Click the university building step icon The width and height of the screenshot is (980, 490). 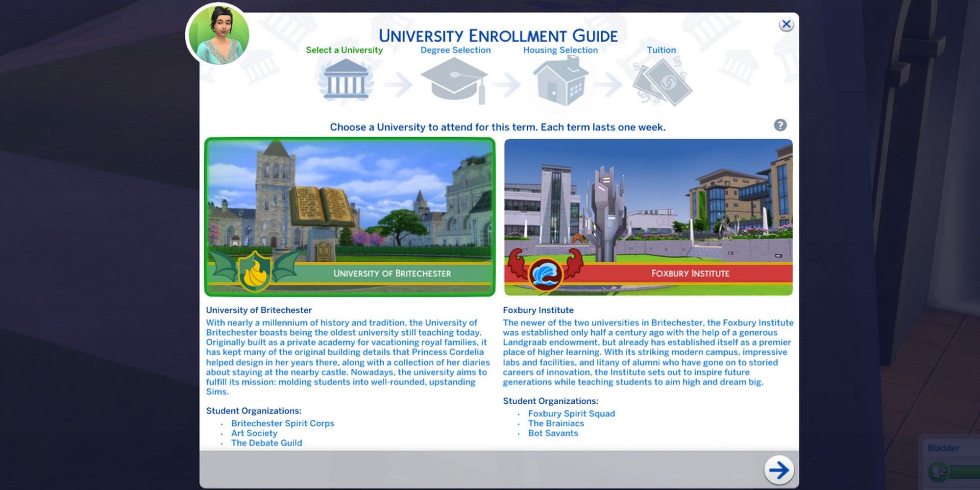[346, 80]
